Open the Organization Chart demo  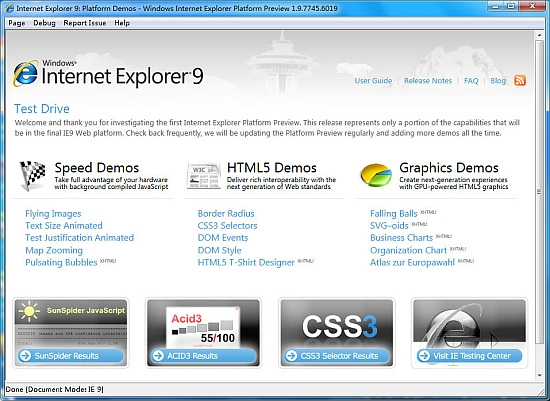(x=409, y=250)
